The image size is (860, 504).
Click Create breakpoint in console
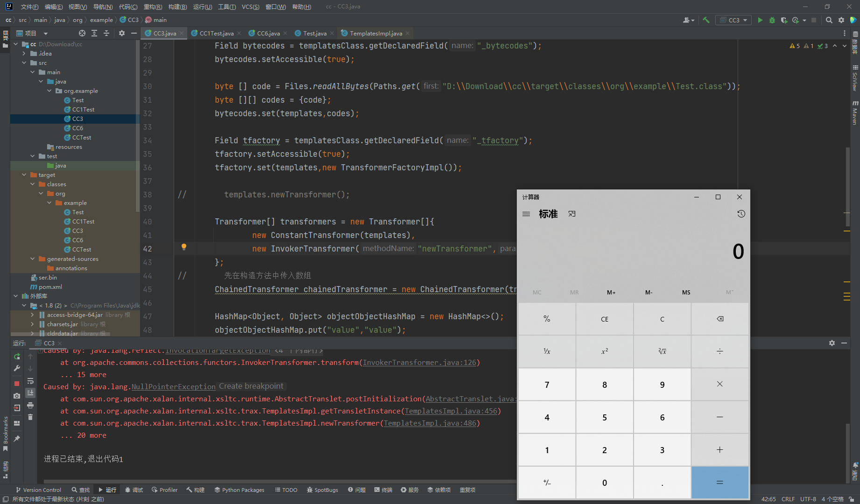click(251, 386)
